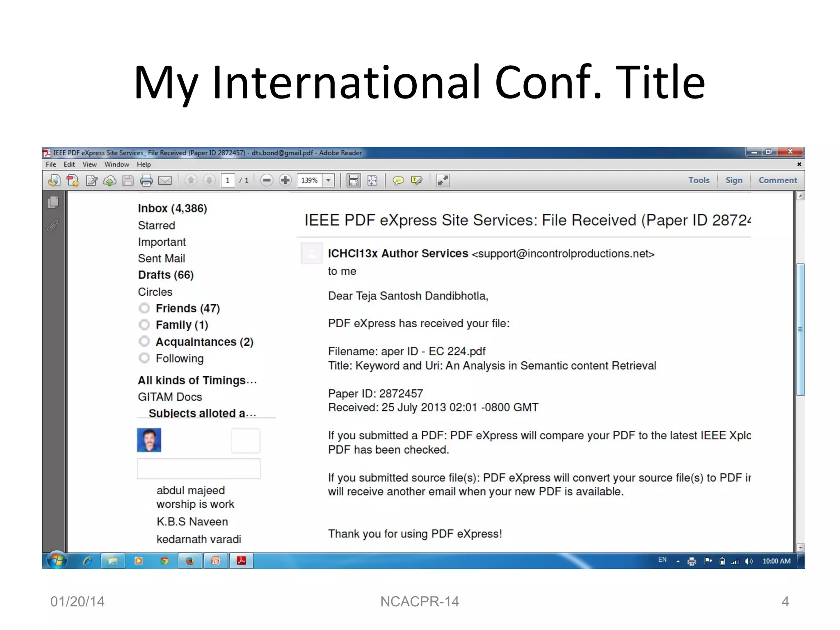The width and height of the screenshot is (840, 630).
Task: Open Chrome from the taskbar
Action: (164, 561)
